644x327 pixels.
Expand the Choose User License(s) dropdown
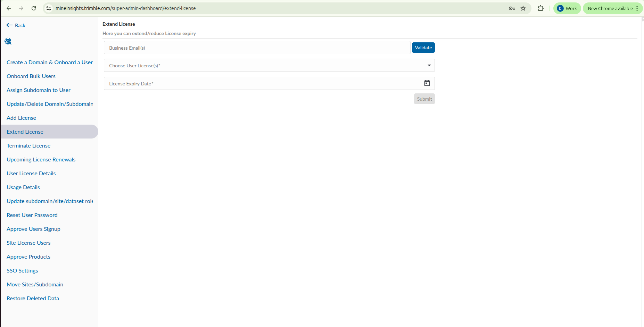(429, 66)
